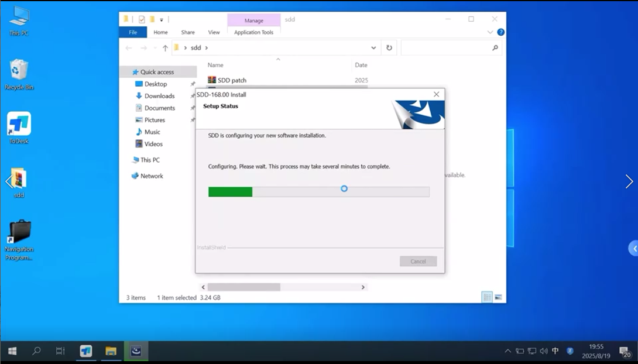Launch ToDesk from the desktop
Screen dimensions: 638x364
click(x=19, y=128)
